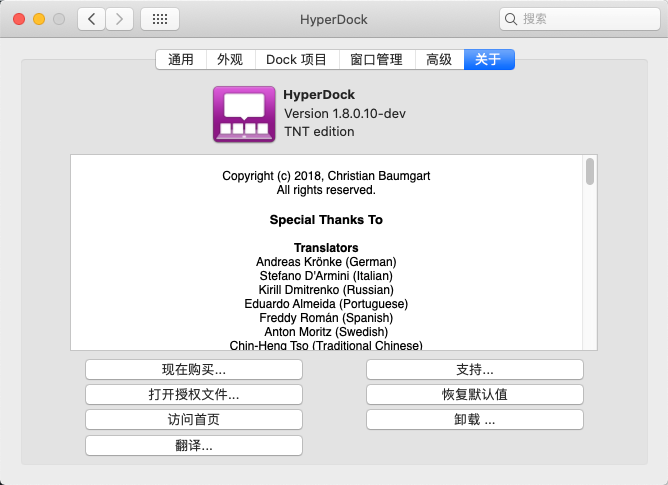Screen dimensions: 668x485
Task: Open the 窗口管理 tab
Action: pyautogui.click(x=377, y=60)
